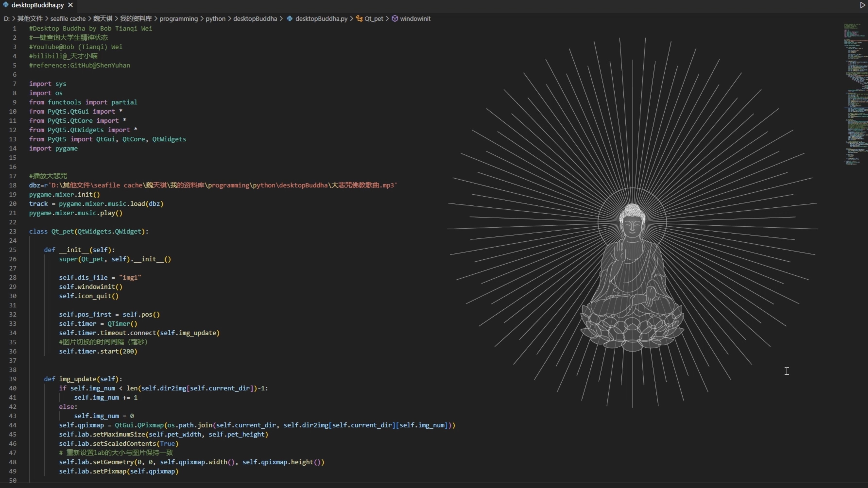Click the seafile cache breadcrumb item

pos(68,18)
